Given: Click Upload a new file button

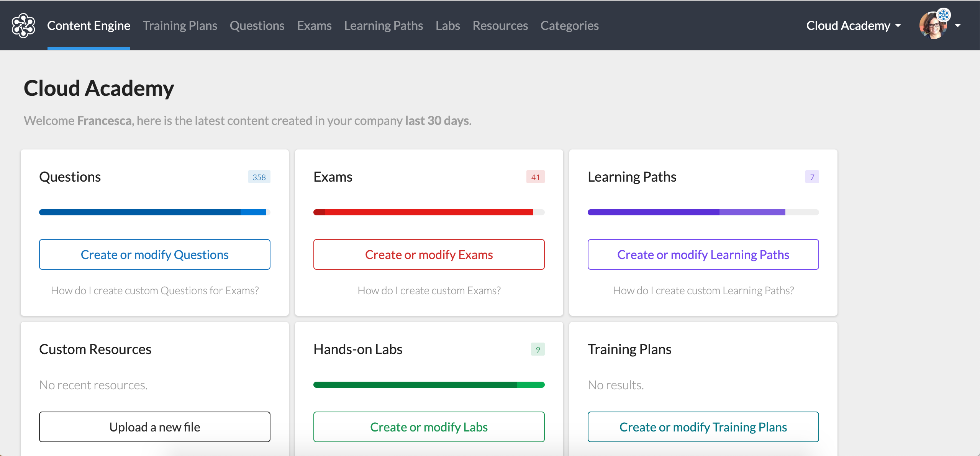Looking at the screenshot, I should click(155, 427).
